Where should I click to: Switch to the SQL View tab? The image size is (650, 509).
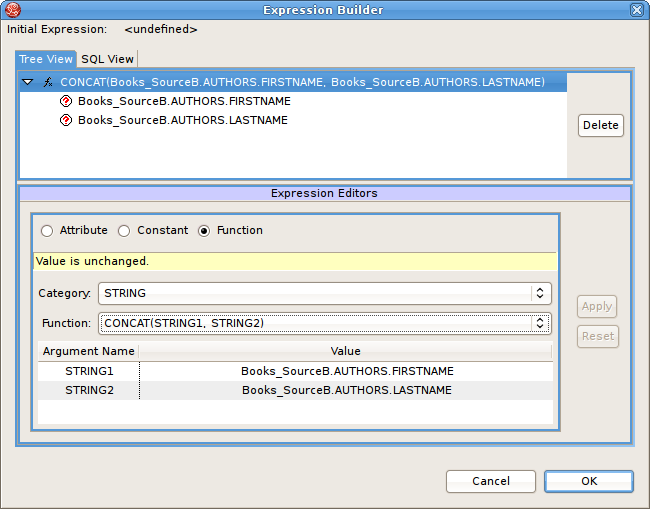pyautogui.click(x=107, y=59)
